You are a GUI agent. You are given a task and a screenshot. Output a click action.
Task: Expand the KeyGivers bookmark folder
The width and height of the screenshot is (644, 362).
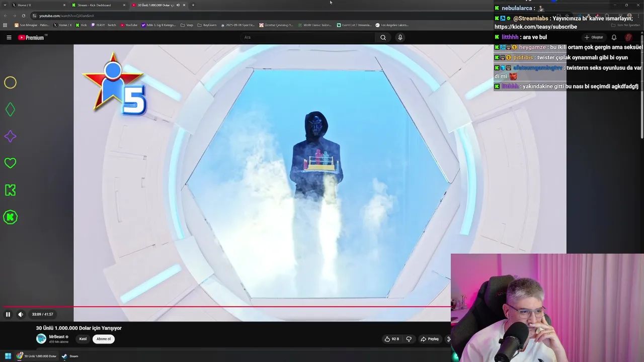coord(207,25)
